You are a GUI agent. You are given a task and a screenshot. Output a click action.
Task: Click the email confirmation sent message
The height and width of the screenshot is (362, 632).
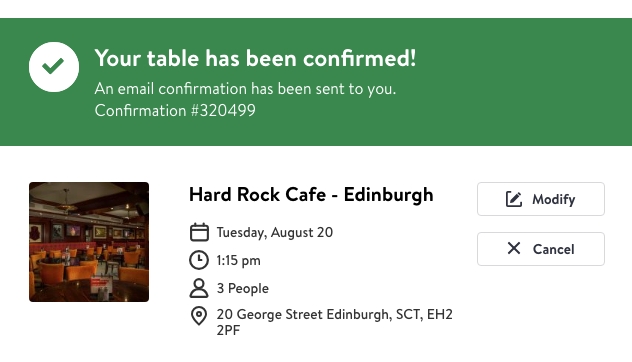click(245, 89)
